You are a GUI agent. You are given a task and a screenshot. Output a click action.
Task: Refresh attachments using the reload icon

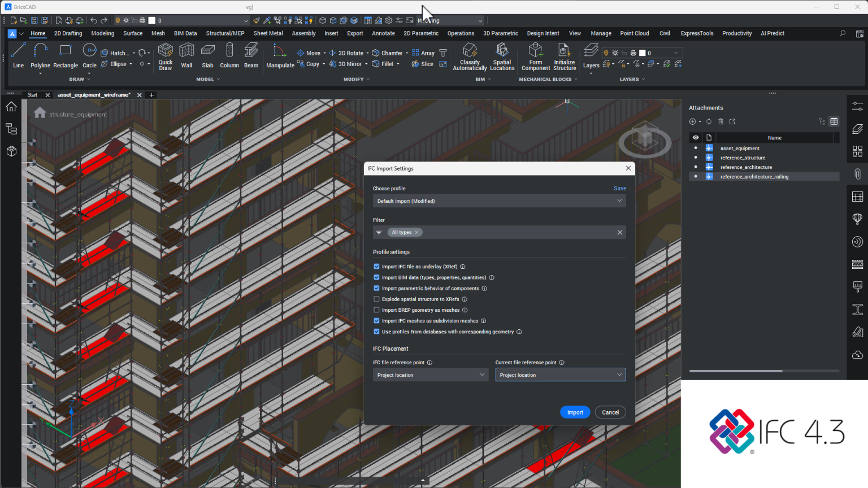click(708, 121)
